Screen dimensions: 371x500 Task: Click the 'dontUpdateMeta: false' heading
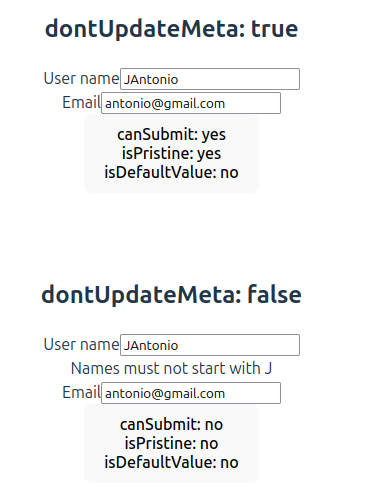(171, 295)
